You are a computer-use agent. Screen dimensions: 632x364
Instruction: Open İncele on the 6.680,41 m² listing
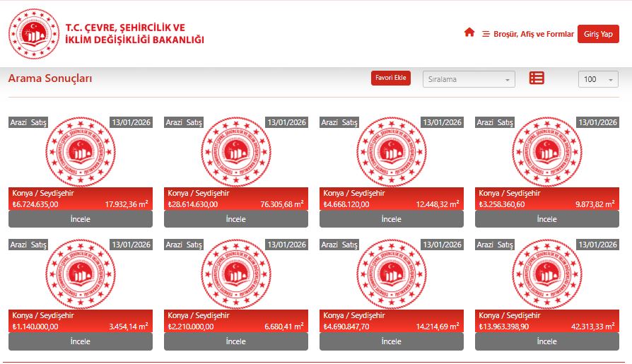point(236,341)
